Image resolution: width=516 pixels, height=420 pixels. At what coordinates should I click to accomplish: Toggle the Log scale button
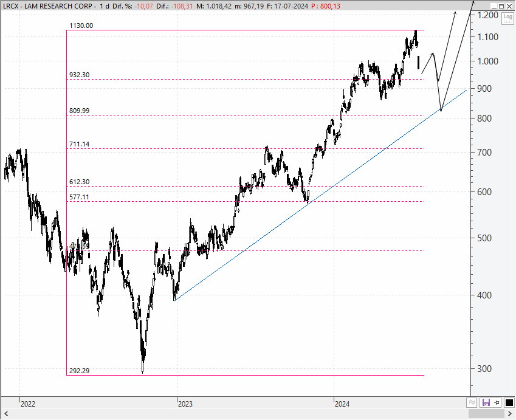pos(507,18)
